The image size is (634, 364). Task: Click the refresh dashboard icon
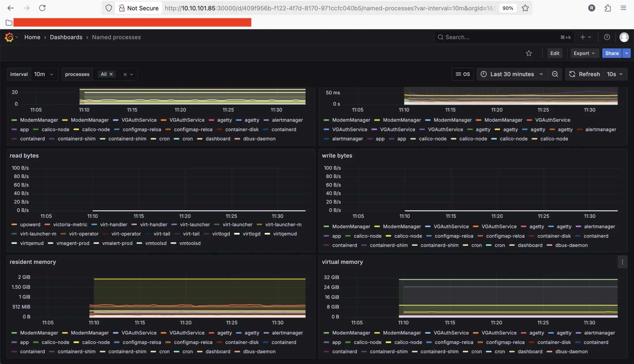[572, 74]
